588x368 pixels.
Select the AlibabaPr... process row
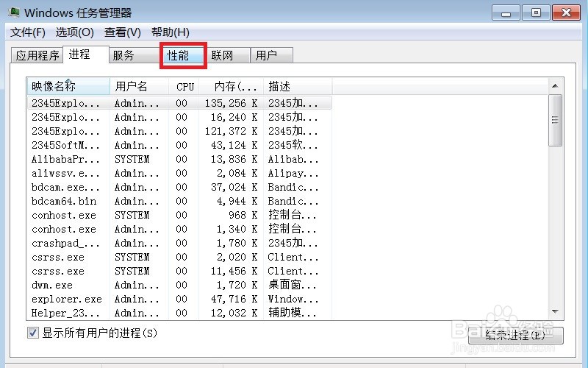pyautogui.click(x=179, y=159)
